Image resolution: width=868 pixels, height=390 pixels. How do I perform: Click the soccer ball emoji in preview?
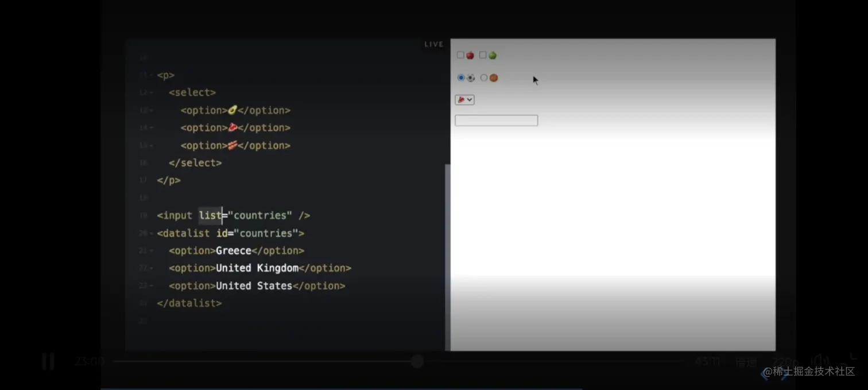(471, 78)
